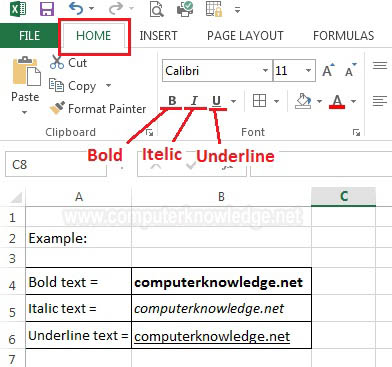Select bold computerknowledge.net cell in row 4
The height and width of the screenshot is (367, 392).
pyautogui.click(x=221, y=281)
